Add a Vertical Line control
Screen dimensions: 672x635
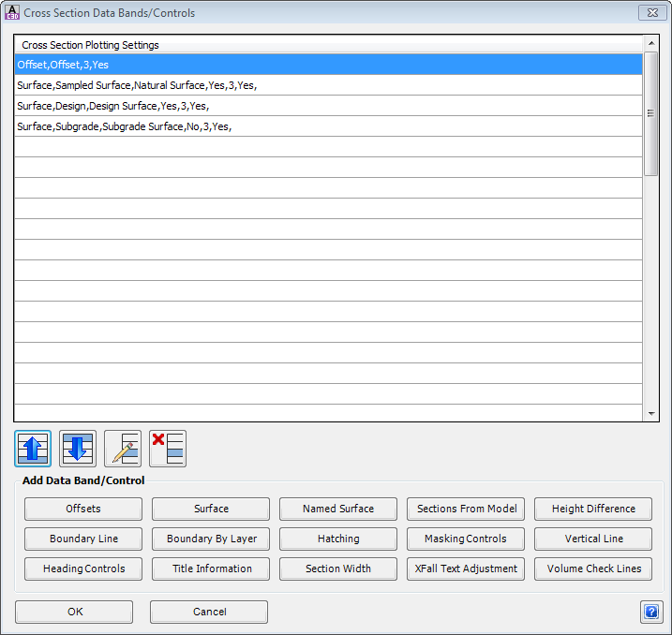593,539
